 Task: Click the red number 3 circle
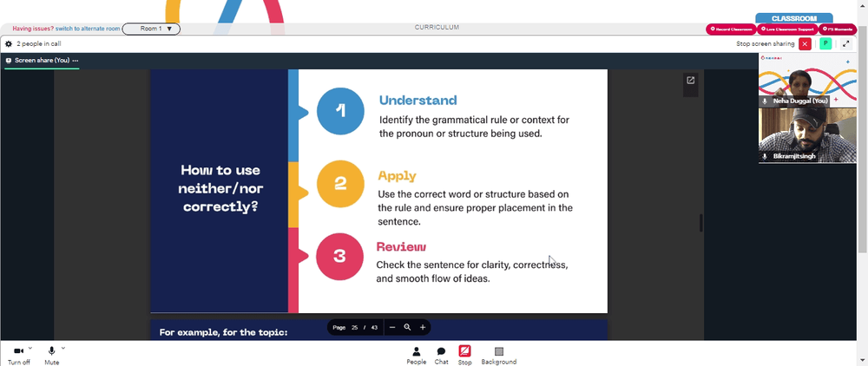[340, 256]
